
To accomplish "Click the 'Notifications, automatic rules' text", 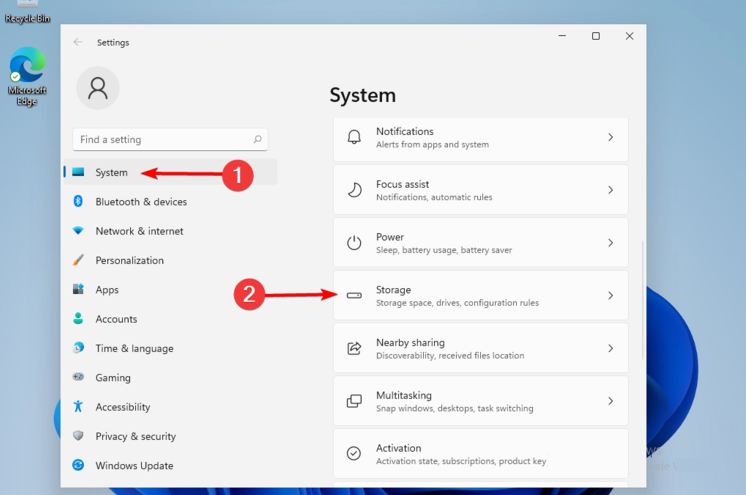I will point(434,197).
